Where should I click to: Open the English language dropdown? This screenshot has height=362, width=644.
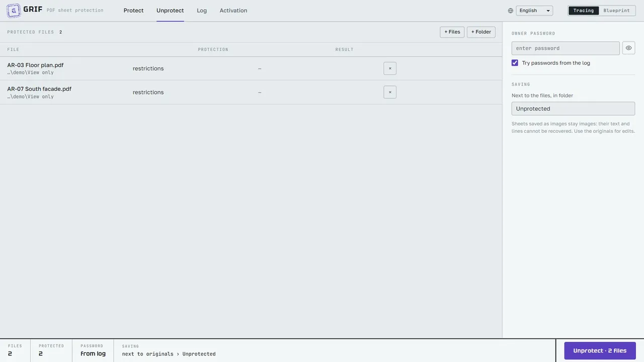tap(534, 11)
